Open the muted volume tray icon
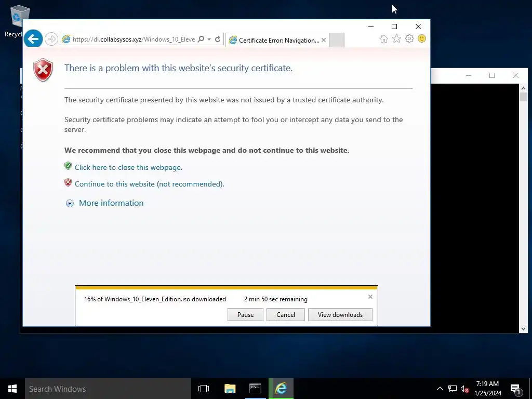The width and height of the screenshot is (532, 399). click(465, 389)
